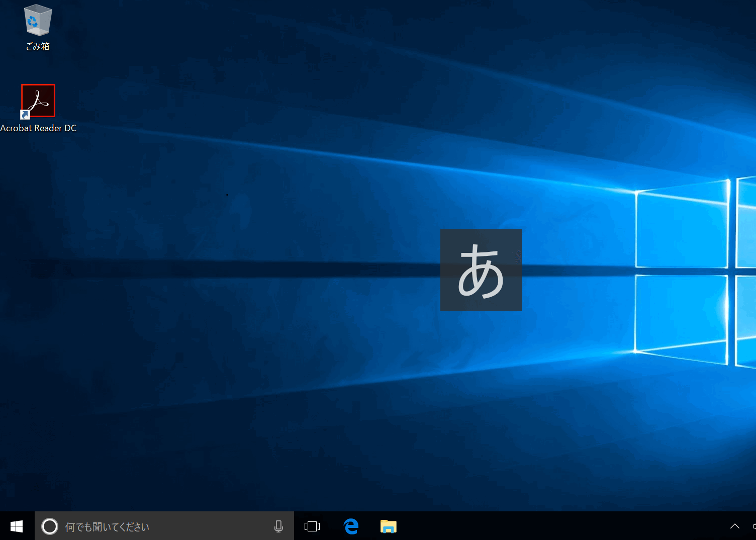This screenshot has height=540, width=756.
Task: Open Task View from the taskbar
Action: [x=312, y=526]
